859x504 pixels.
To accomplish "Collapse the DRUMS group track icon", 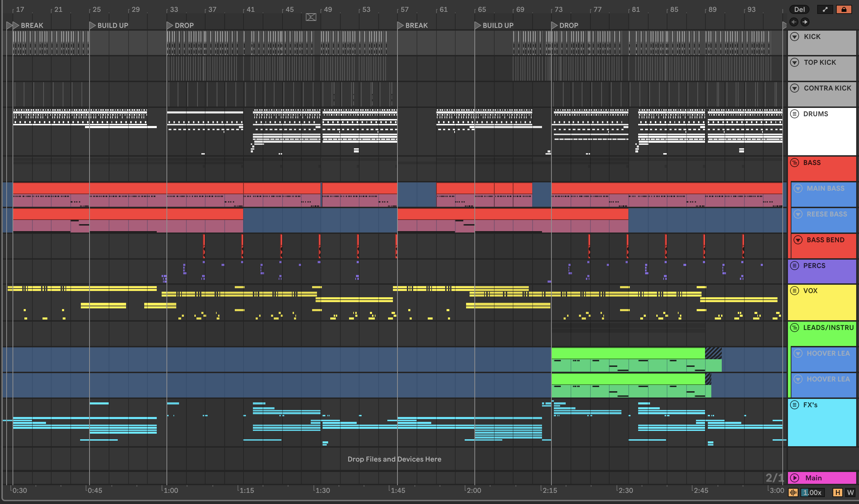I will coord(795,114).
